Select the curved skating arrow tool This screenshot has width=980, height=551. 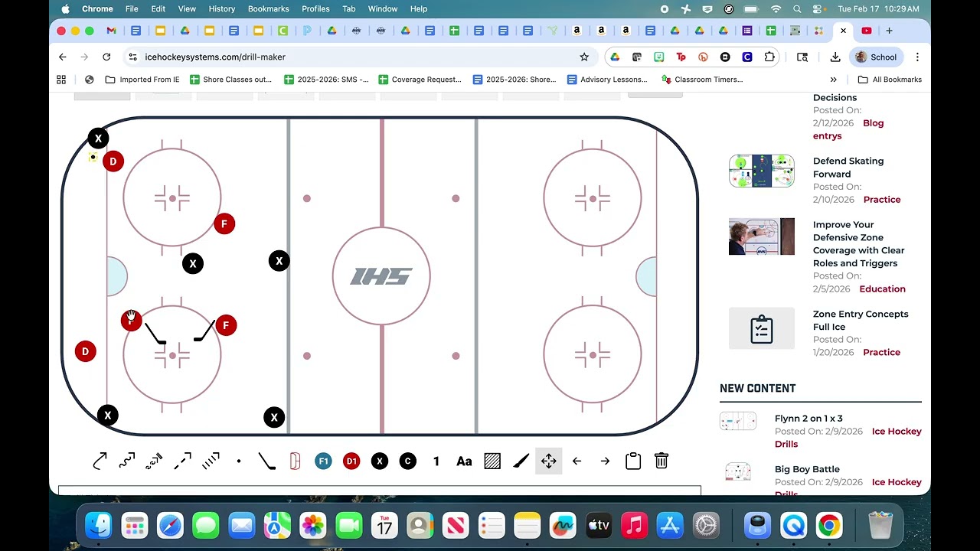coord(100,461)
